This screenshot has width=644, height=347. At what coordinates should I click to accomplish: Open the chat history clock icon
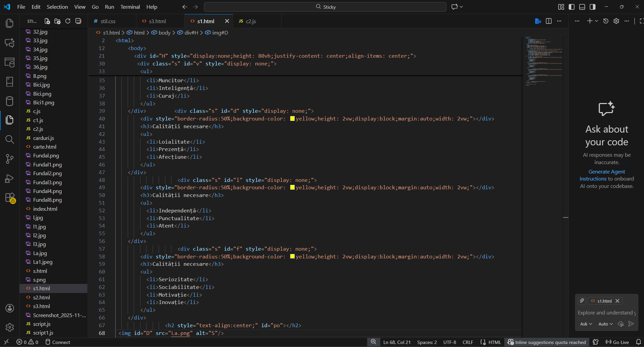606,21
